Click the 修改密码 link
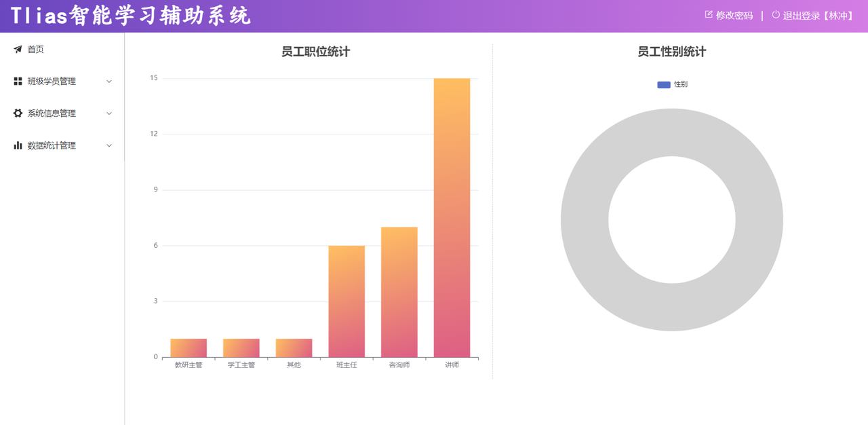This screenshot has width=868, height=425. click(734, 16)
